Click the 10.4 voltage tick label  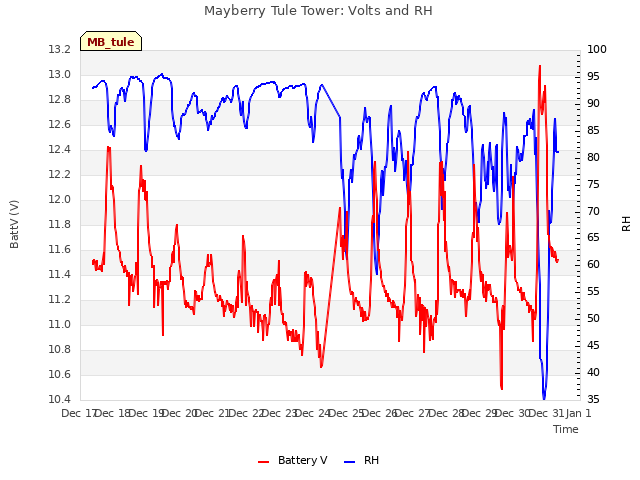[x=60, y=399]
